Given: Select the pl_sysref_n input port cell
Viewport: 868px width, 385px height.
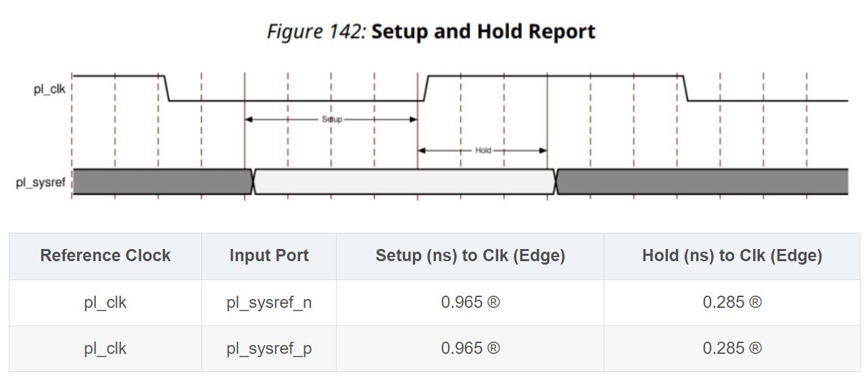Looking at the screenshot, I should click(269, 302).
